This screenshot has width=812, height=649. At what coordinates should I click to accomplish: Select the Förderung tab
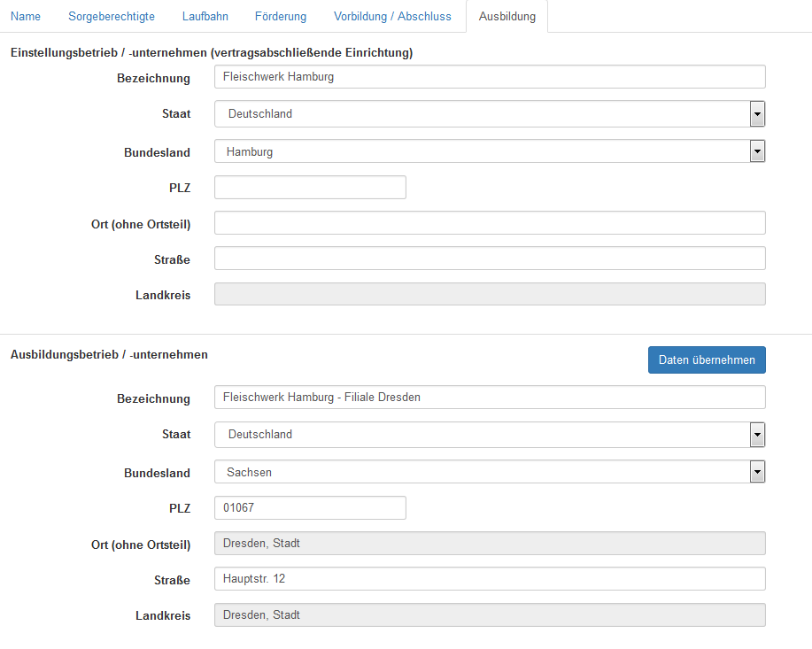click(281, 16)
